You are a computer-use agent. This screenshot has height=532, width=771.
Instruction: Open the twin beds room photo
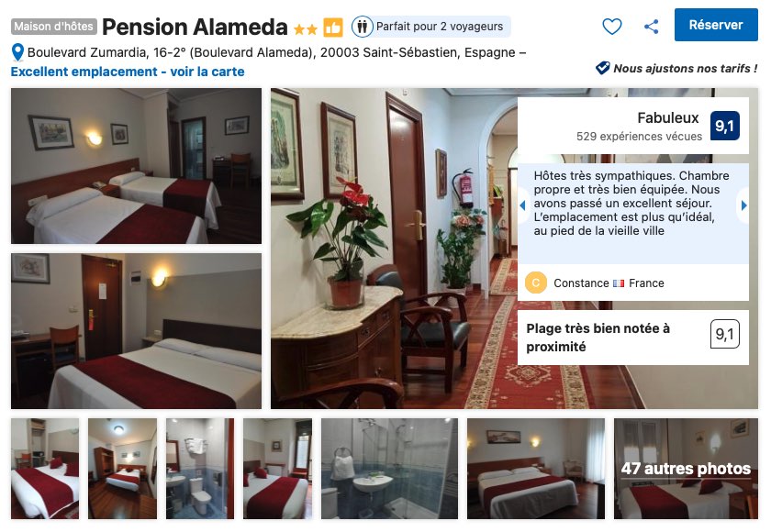pyautogui.click(x=136, y=166)
